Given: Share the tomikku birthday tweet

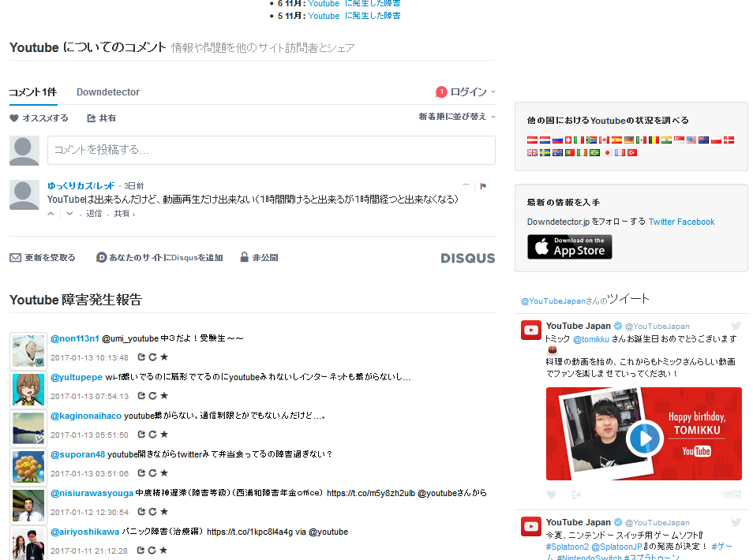Looking at the screenshot, I should pos(577,495).
